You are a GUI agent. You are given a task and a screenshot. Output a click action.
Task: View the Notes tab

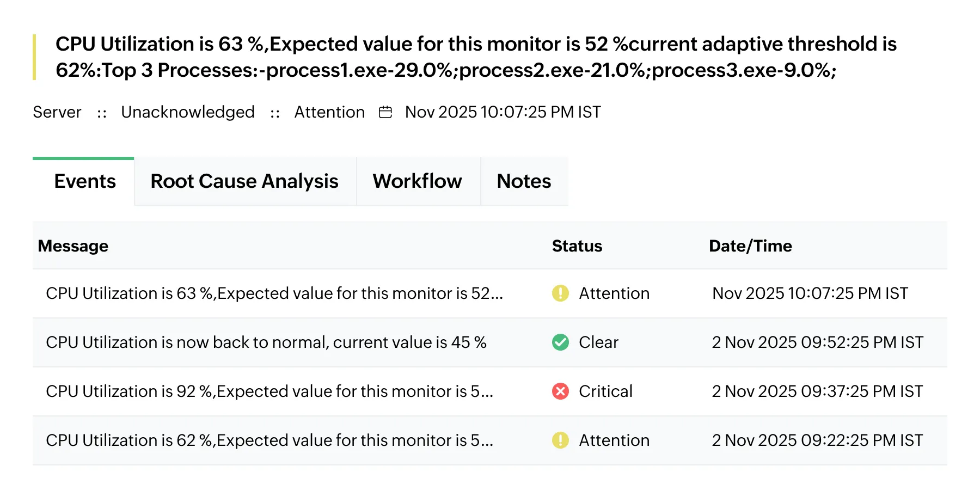pyautogui.click(x=524, y=181)
